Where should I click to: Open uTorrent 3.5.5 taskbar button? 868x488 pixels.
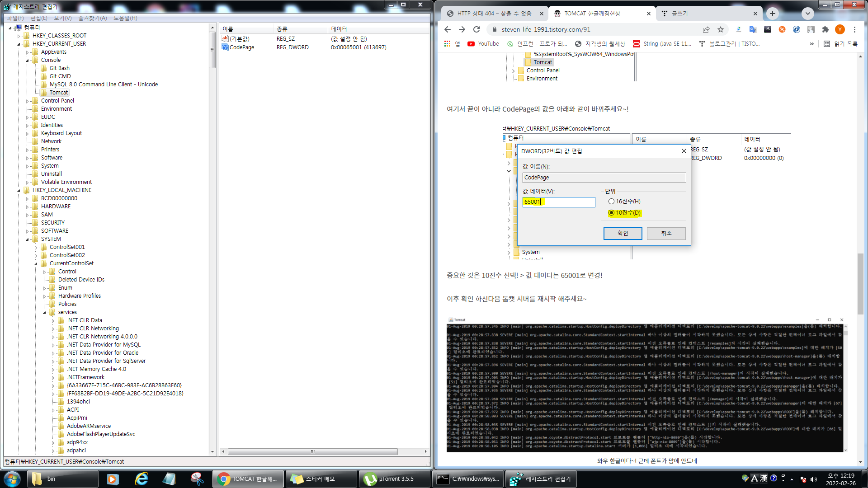(395, 479)
